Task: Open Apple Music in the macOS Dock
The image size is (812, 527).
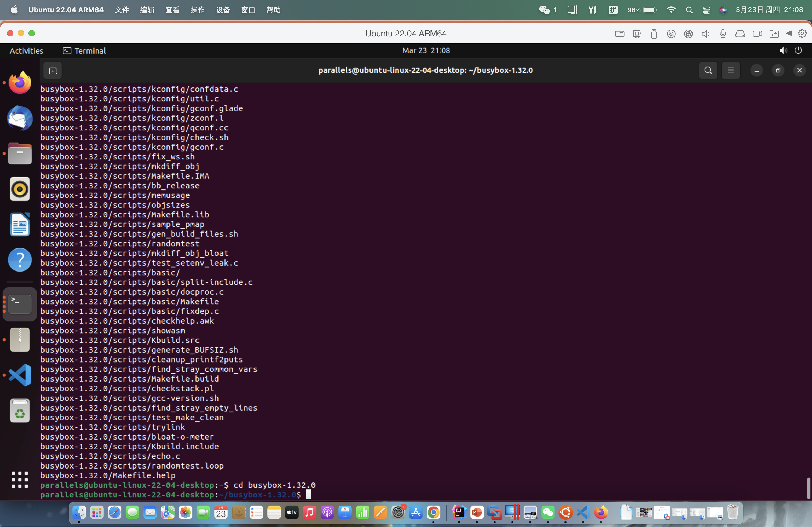Action: pos(309,512)
